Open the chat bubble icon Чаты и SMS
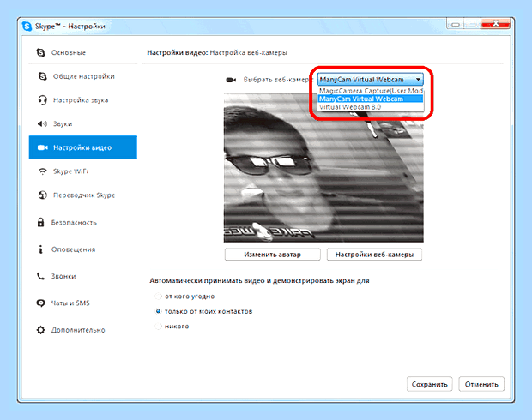The image size is (532, 420). [40, 303]
